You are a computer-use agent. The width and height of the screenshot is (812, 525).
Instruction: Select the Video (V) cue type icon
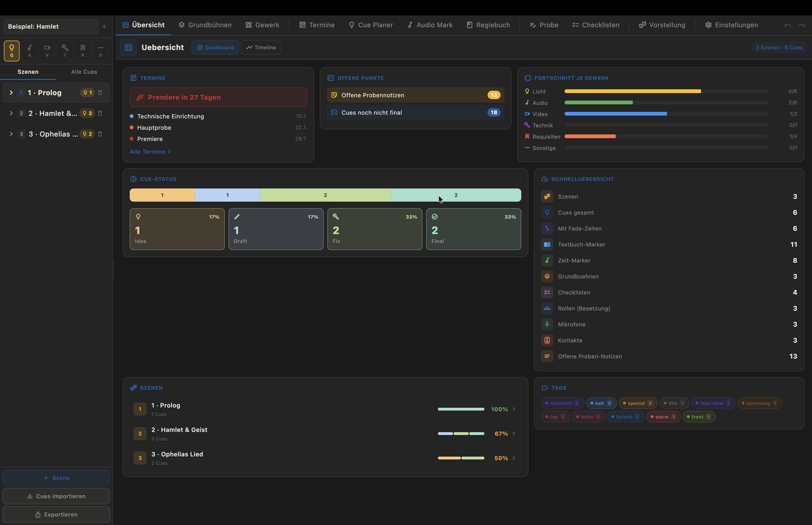coord(47,50)
